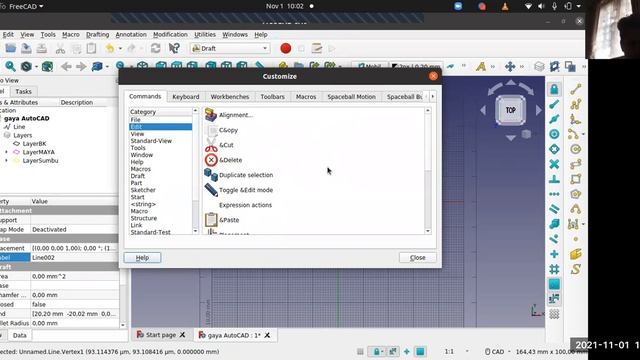Screen dimensions: 640x360
Task: Click the Open document folder icon
Action: (11, 49)
